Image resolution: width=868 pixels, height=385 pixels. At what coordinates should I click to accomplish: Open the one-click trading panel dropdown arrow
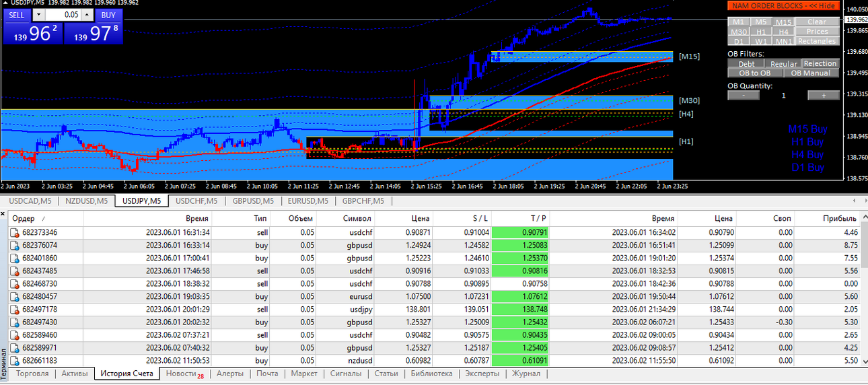tap(38, 15)
